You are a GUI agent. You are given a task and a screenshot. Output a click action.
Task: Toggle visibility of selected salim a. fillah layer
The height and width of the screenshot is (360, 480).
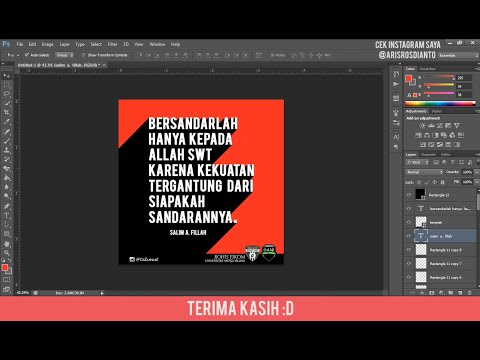409,236
